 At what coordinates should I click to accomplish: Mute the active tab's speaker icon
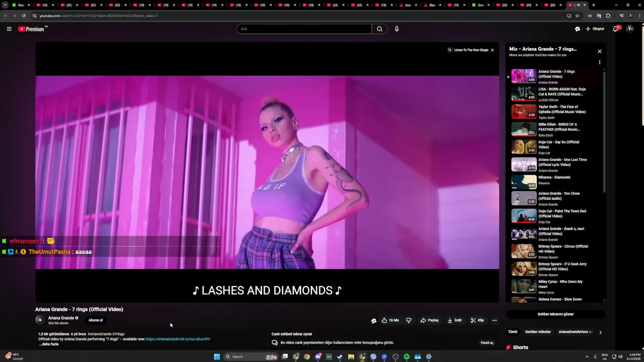(x=578, y=5)
